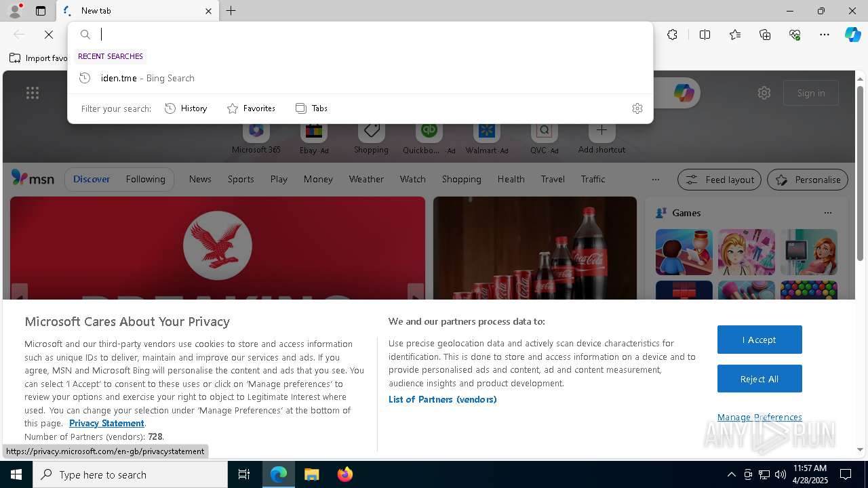Open new tab page settings gear

point(764,93)
